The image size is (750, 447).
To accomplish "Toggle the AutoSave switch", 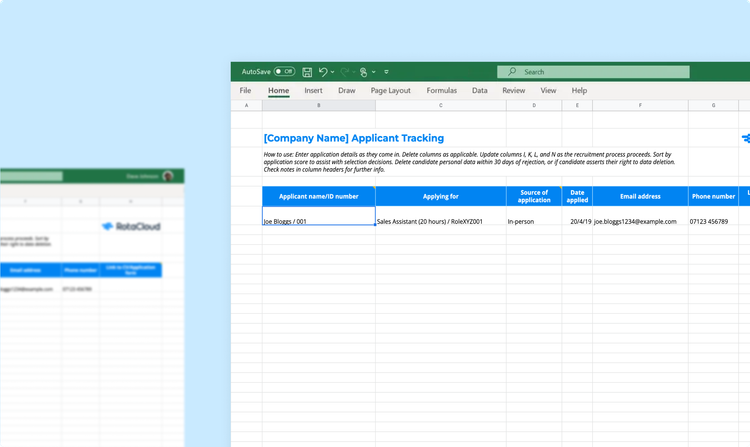I will pos(285,72).
